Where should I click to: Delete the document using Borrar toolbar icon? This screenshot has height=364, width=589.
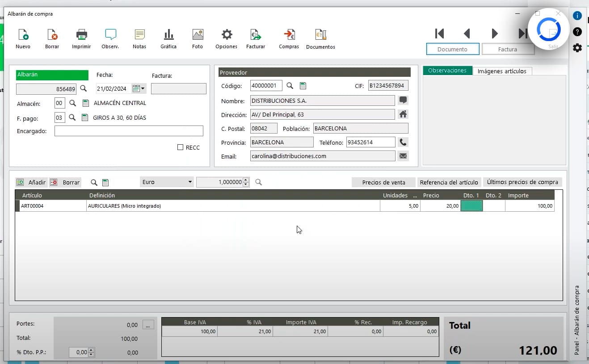pyautogui.click(x=52, y=38)
